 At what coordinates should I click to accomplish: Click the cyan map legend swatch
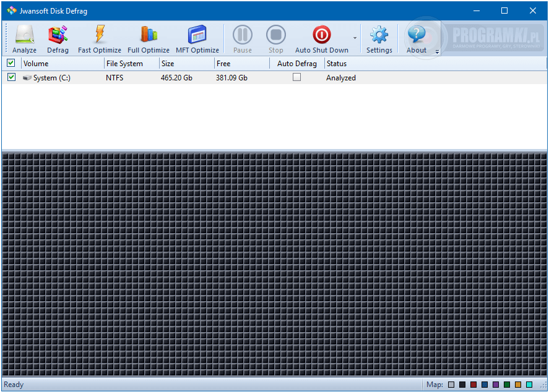[x=529, y=385]
